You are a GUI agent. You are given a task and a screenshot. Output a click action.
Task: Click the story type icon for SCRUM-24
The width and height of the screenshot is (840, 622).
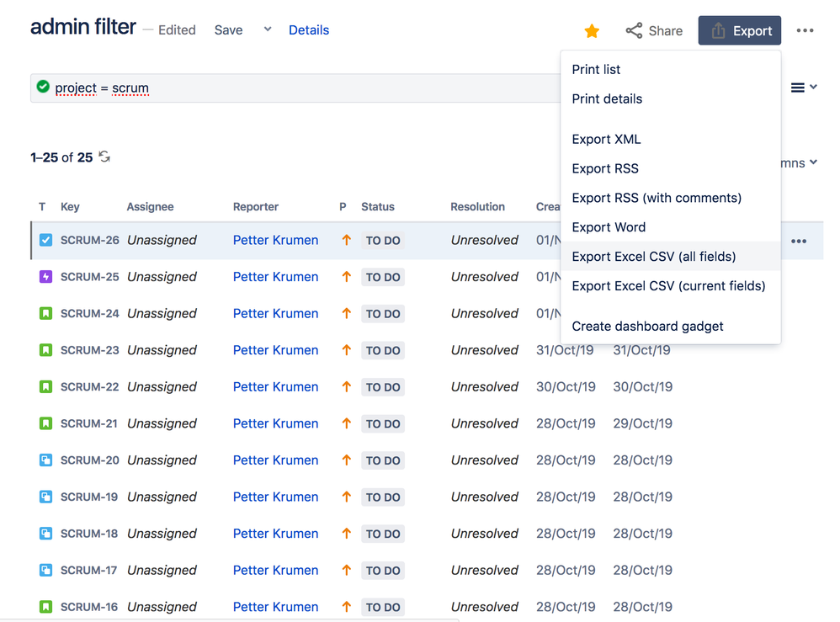pyautogui.click(x=44, y=313)
